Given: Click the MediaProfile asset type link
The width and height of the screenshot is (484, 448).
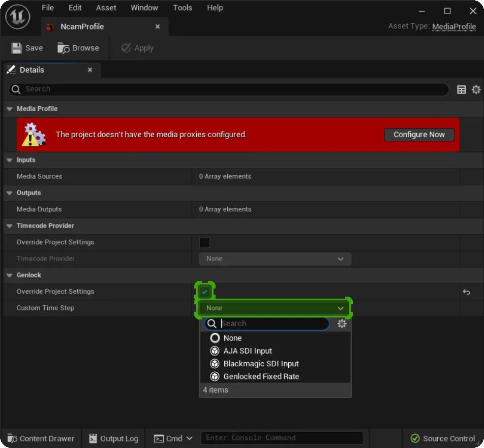Looking at the screenshot, I should 453,26.
